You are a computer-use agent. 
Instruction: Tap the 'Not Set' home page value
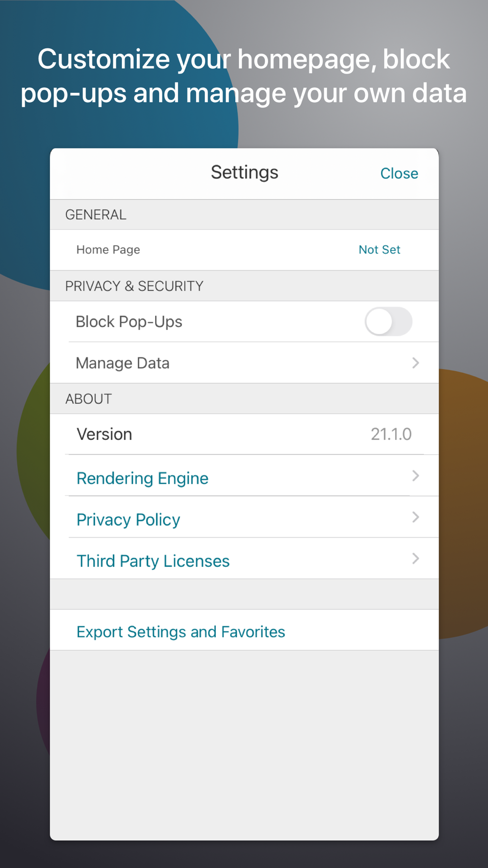tap(379, 249)
